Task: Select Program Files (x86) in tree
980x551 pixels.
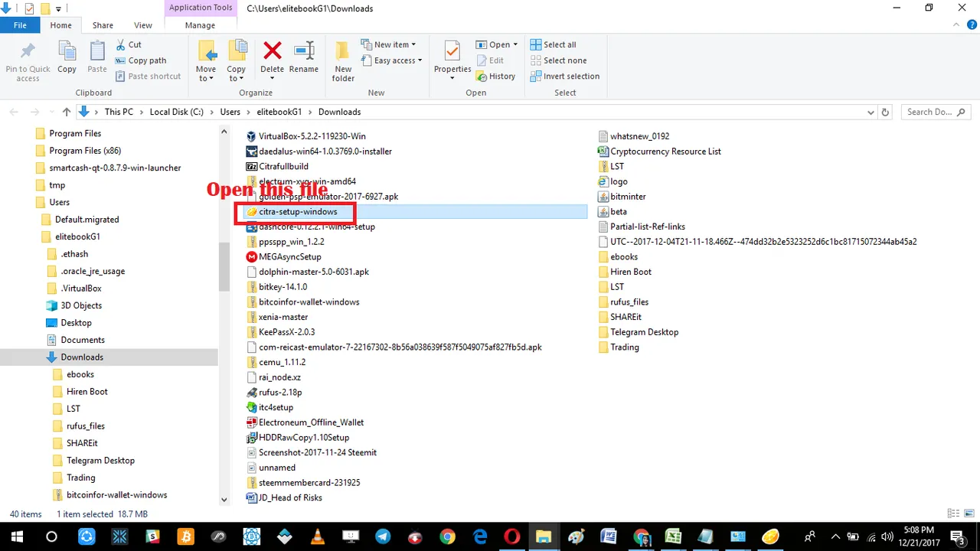Action: tap(85, 151)
